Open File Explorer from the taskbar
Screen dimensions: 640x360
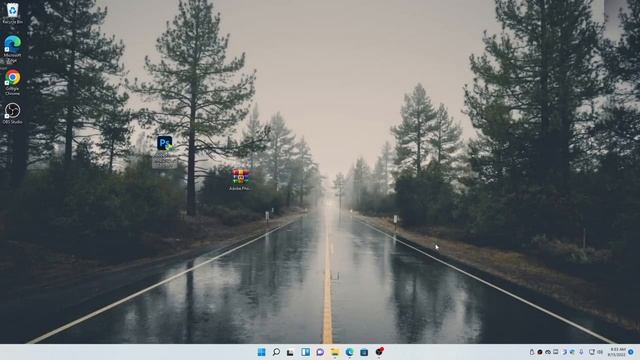click(x=335, y=352)
